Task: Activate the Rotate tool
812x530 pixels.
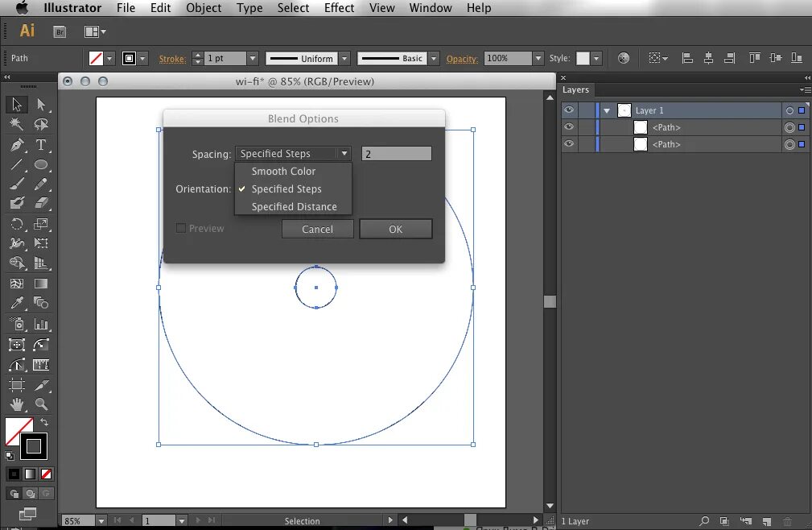Action: (17, 224)
